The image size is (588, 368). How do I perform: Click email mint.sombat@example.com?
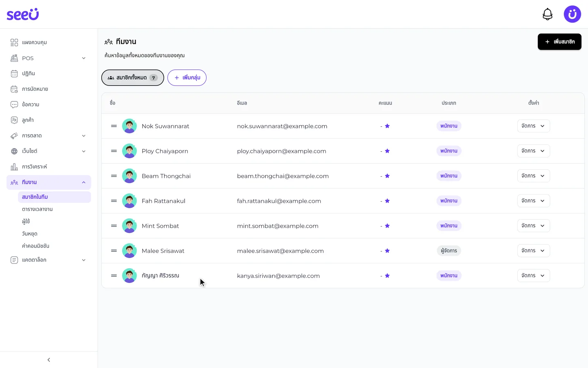(x=278, y=226)
